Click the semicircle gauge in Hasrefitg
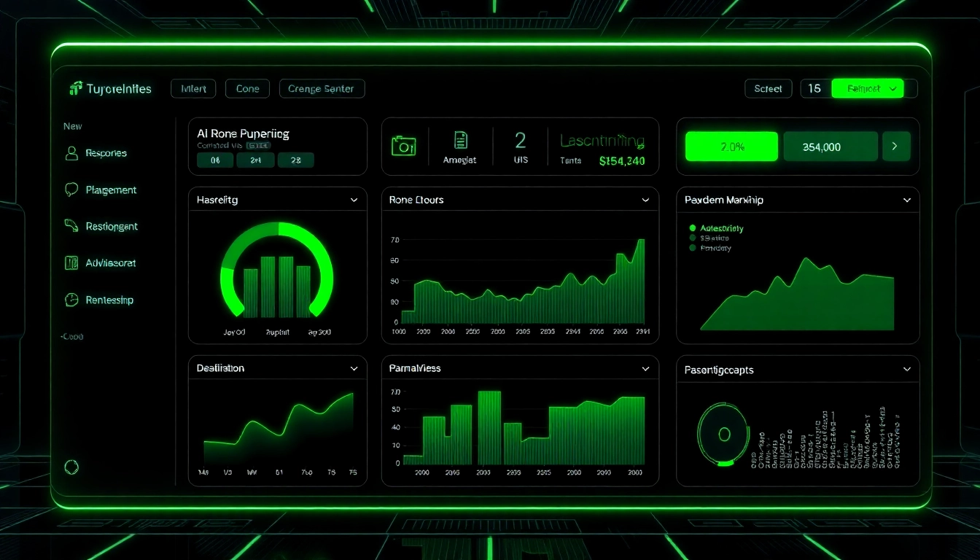This screenshot has width=980, height=560. [277, 271]
